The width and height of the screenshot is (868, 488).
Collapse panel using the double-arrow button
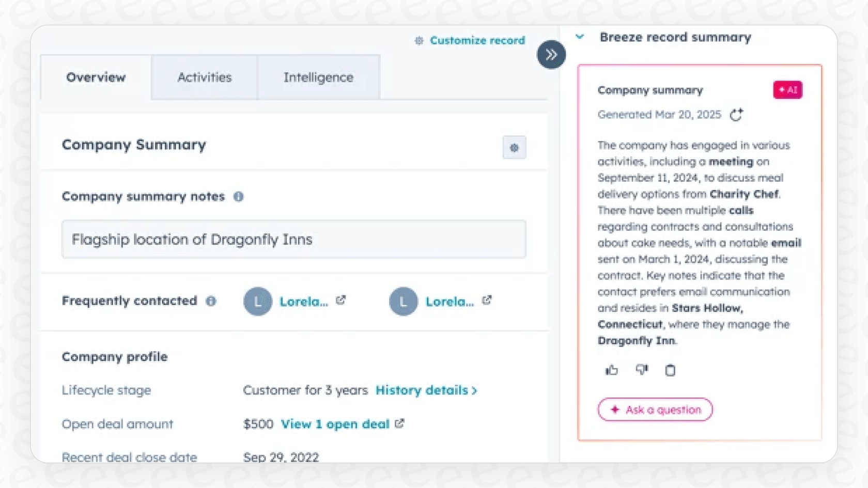[x=551, y=54]
